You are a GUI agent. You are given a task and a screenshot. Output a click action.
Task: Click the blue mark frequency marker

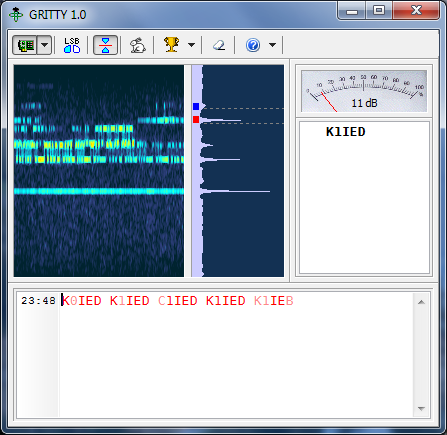tap(196, 107)
